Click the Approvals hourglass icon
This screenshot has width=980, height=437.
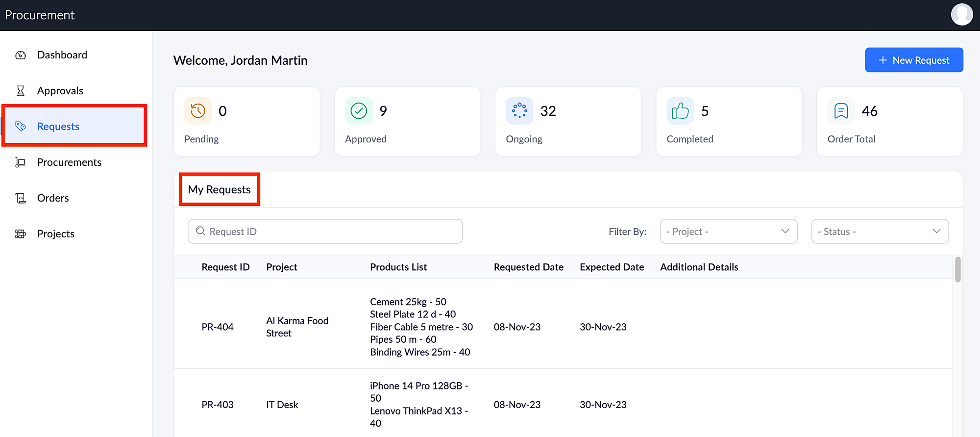coord(21,91)
